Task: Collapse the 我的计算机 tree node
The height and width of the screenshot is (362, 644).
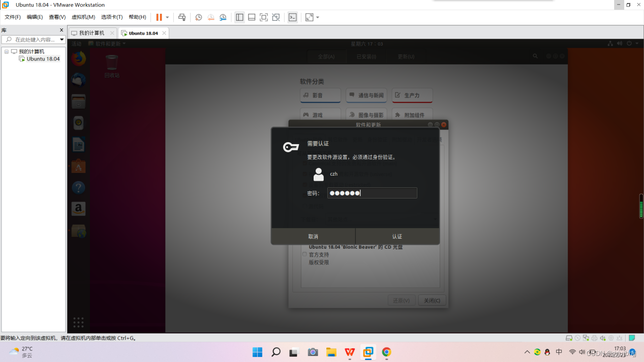Action: pos(7,51)
